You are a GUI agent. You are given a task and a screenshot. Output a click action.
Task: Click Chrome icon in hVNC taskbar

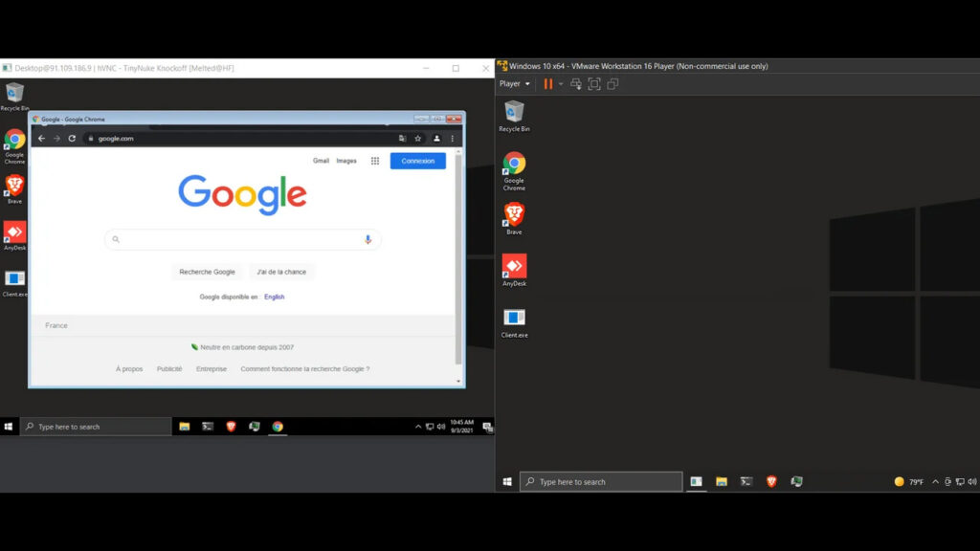(x=278, y=427)
